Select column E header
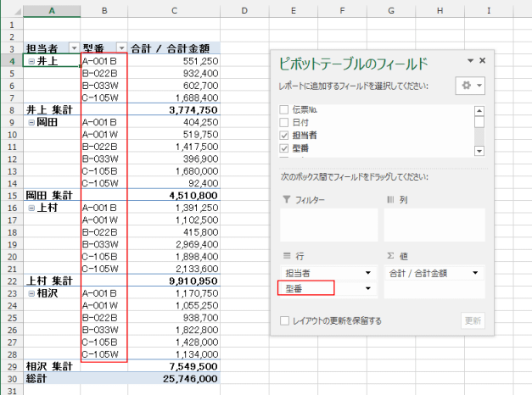The width and height of the screenshot is (532, 395). click(x=294, y=11)
